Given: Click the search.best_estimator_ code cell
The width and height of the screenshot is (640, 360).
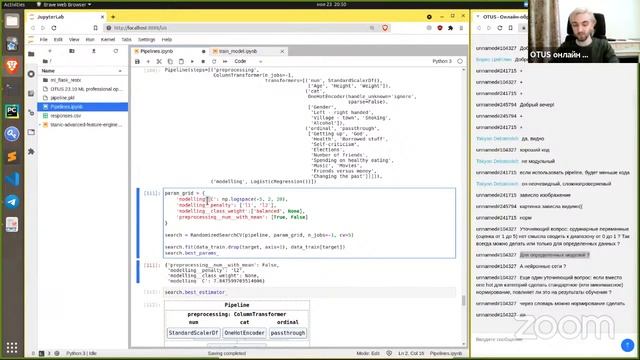Looking at the screenshot, I should (x=309, y=292).
